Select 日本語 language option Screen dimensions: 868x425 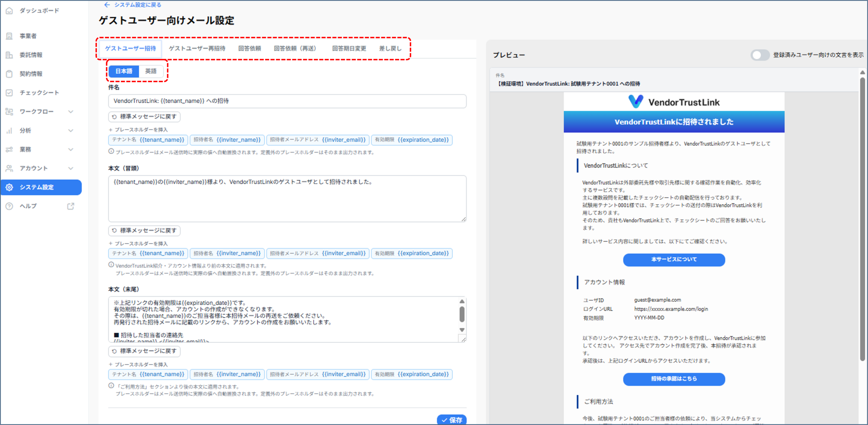(124, 71)
